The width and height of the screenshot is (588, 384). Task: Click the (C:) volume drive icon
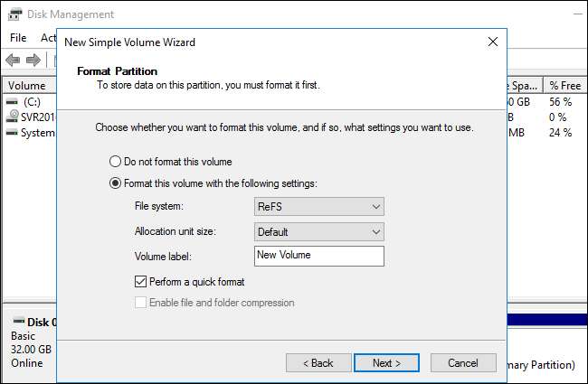[12, 101]
